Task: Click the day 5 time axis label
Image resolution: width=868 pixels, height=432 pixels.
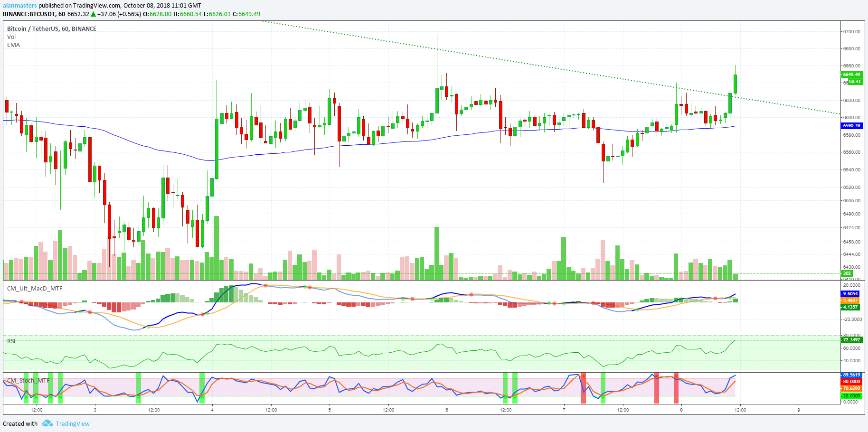Action: 330,410
